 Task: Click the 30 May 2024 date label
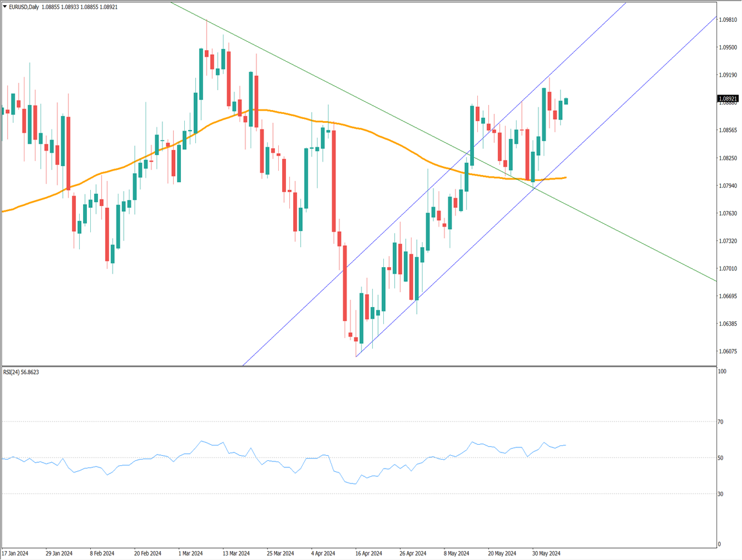pyautogui.click(x=547, y=554)
